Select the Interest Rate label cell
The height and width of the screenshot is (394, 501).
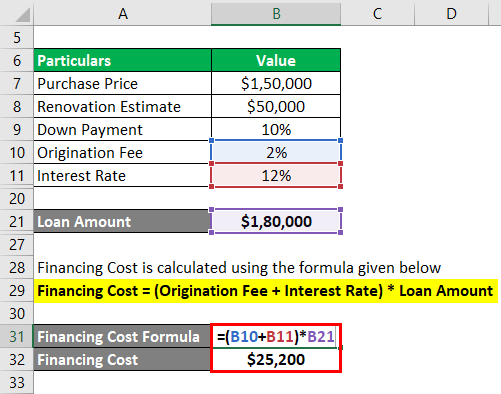[x=123, y=176]
